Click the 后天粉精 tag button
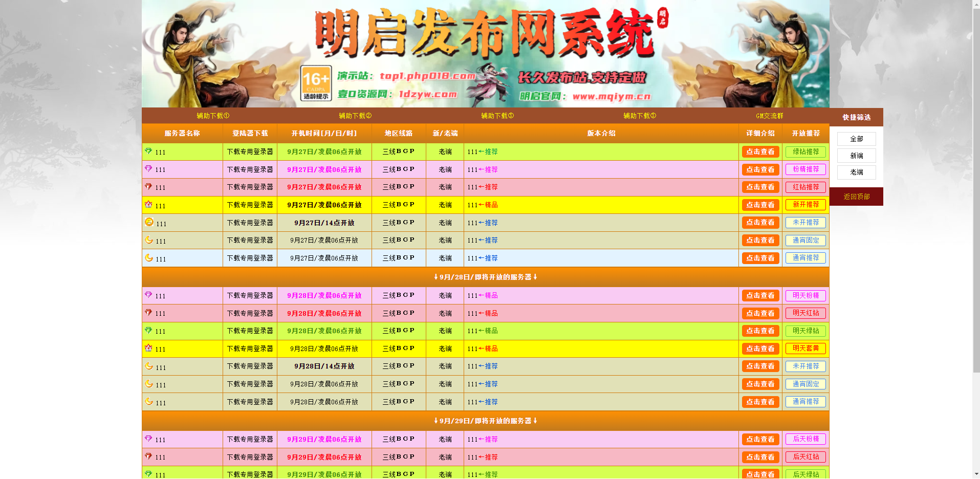Image resolution: width=980 pixels, height=479 pixels. tap(806, 439)
